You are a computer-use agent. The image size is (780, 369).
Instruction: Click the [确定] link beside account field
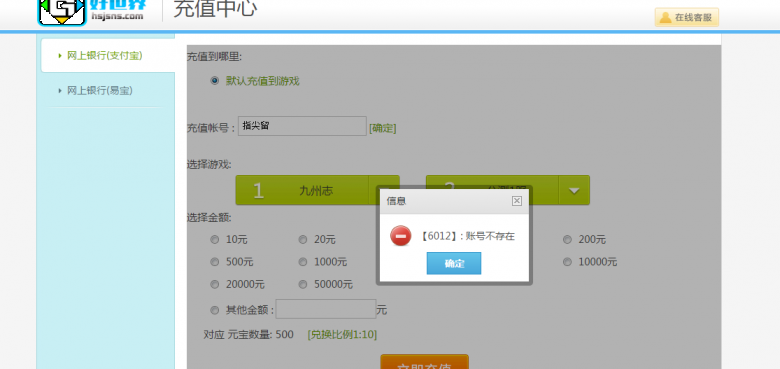click(x=383, y=128)
